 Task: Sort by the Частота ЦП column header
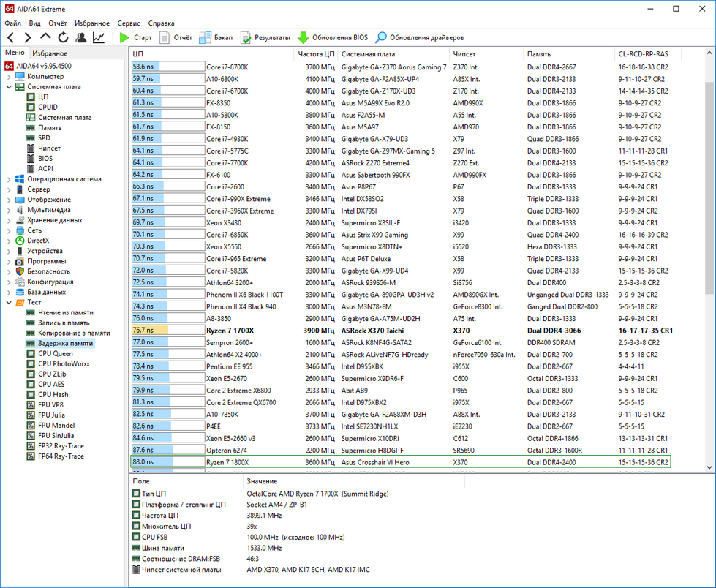point(316,54)
